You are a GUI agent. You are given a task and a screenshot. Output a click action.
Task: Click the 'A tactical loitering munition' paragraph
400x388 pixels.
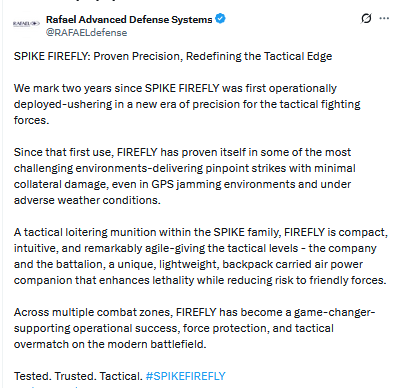(201, 256)
